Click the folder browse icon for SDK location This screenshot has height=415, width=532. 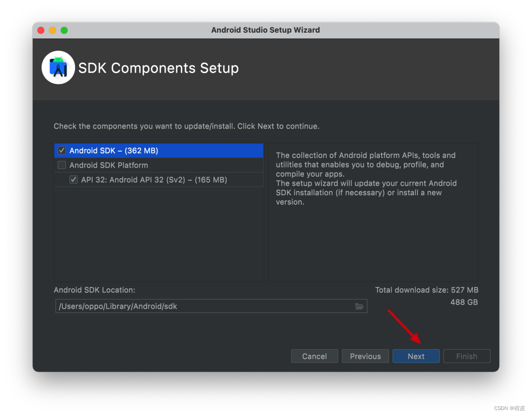[x=360, y=306]
